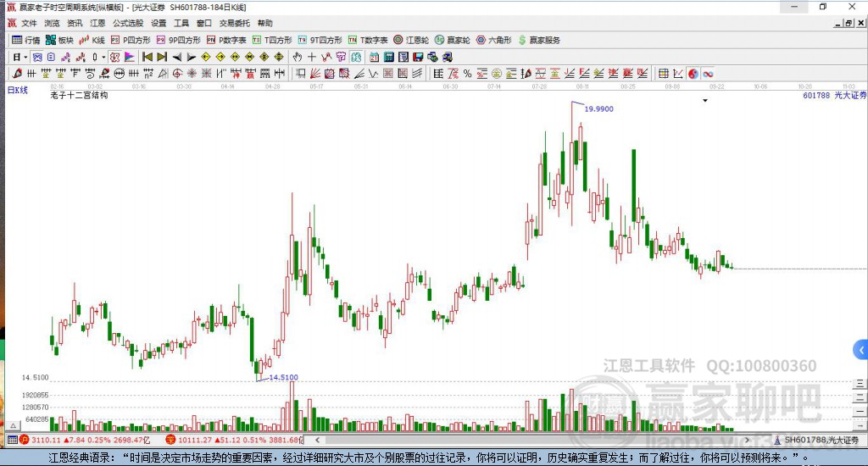This screenshot has width=868, height=466.
Task: Open the T四方形 tool
Action: point(272,40)
